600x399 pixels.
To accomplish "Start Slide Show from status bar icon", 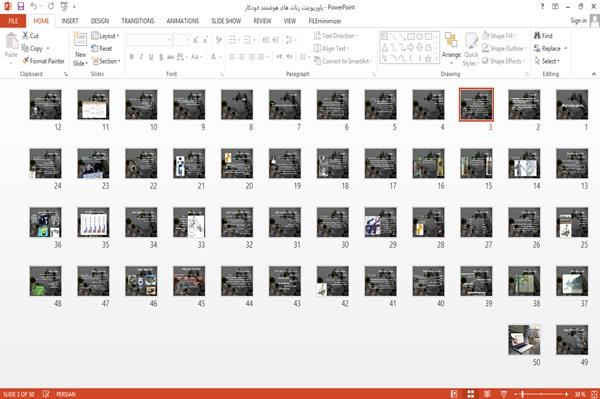I will tap(504, 394).
